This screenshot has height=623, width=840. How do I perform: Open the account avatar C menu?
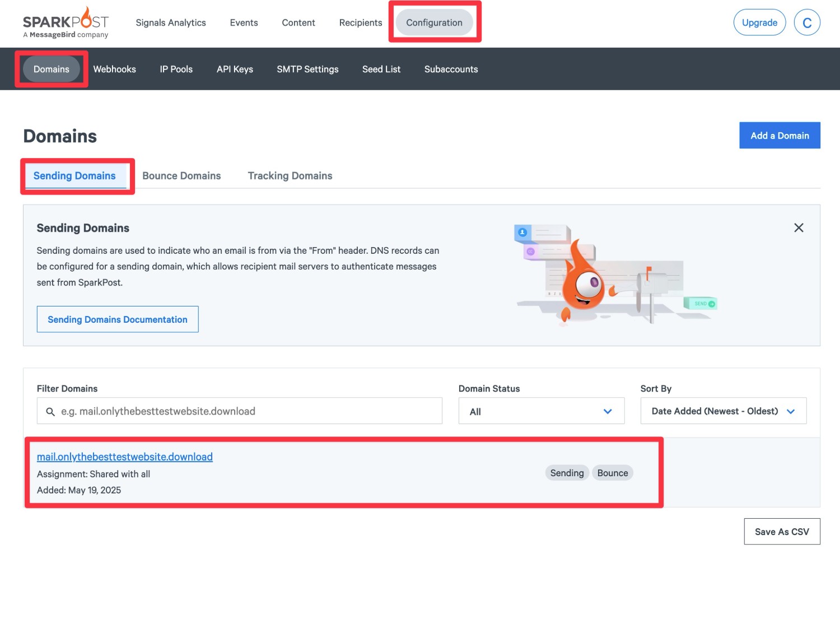click(807, 22)
